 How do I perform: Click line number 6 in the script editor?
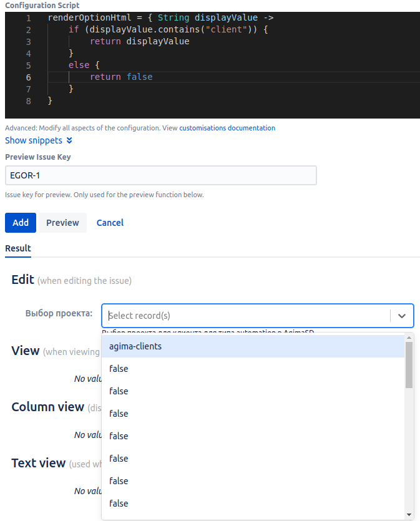click(28, 77)
